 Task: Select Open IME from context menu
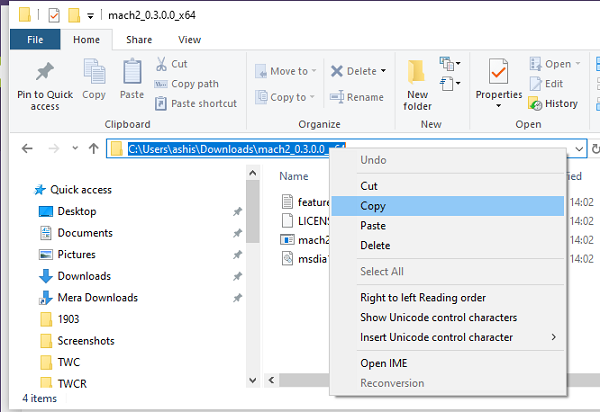(x=448, y=363)
